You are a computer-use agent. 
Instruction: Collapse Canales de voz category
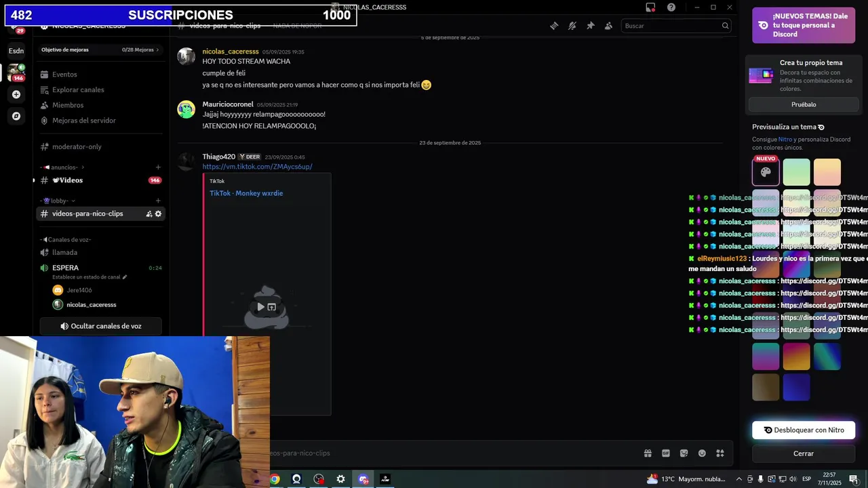coord(66,240)
